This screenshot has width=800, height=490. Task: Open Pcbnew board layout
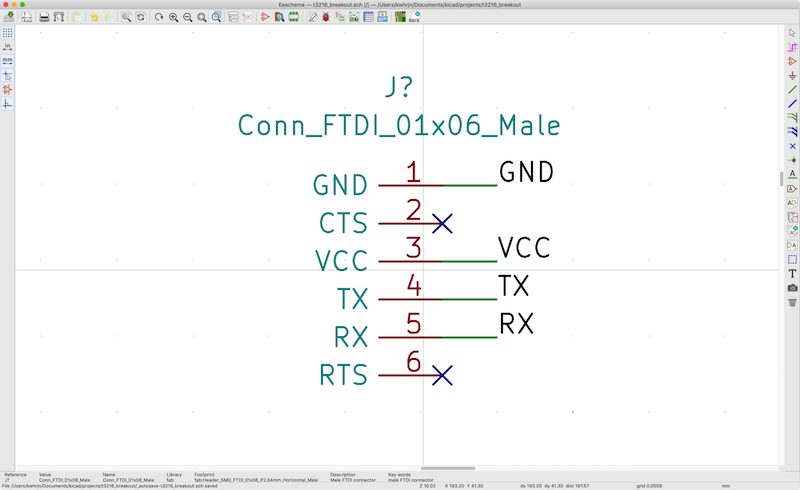click(x=401, y=17)
